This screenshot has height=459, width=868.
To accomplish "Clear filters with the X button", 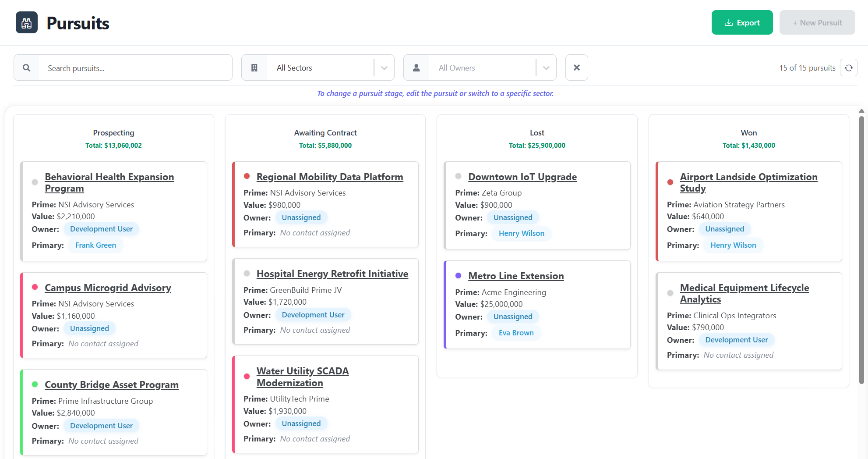I will point(576,68).
